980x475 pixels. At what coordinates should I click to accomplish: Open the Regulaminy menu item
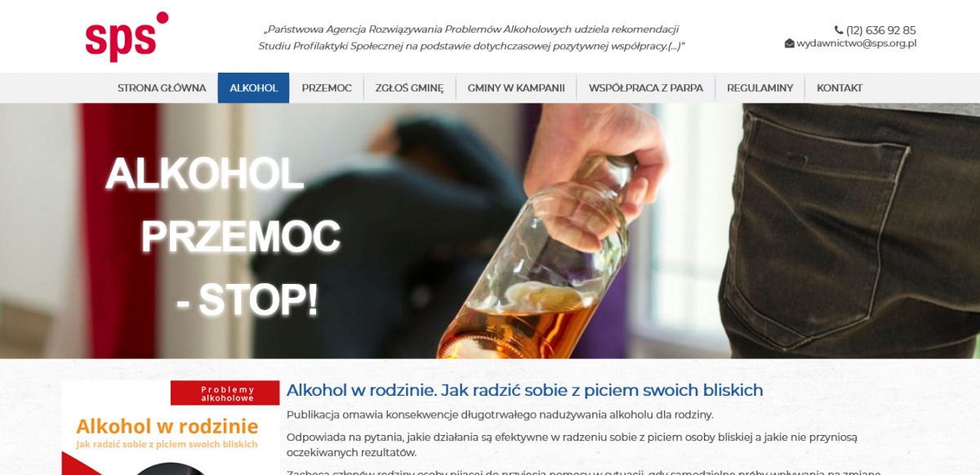click(759, 88)
